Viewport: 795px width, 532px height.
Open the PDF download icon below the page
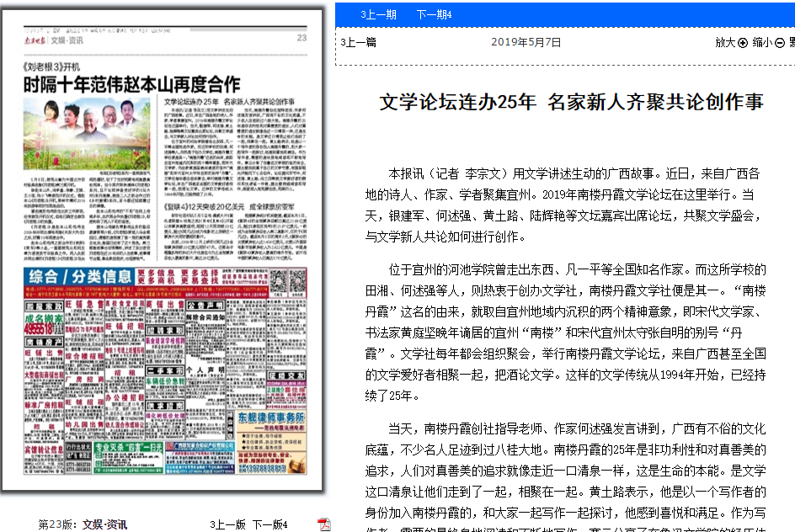click(x=324, y=524)
